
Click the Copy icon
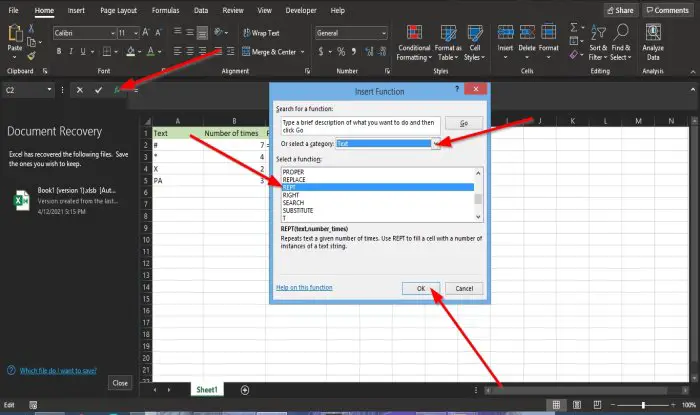click(31, 42)
